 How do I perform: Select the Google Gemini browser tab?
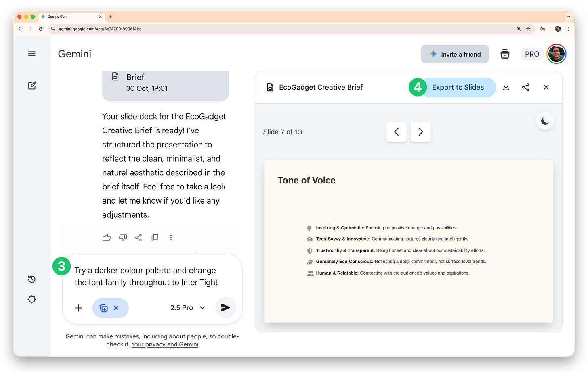click(x=71, y=17)
